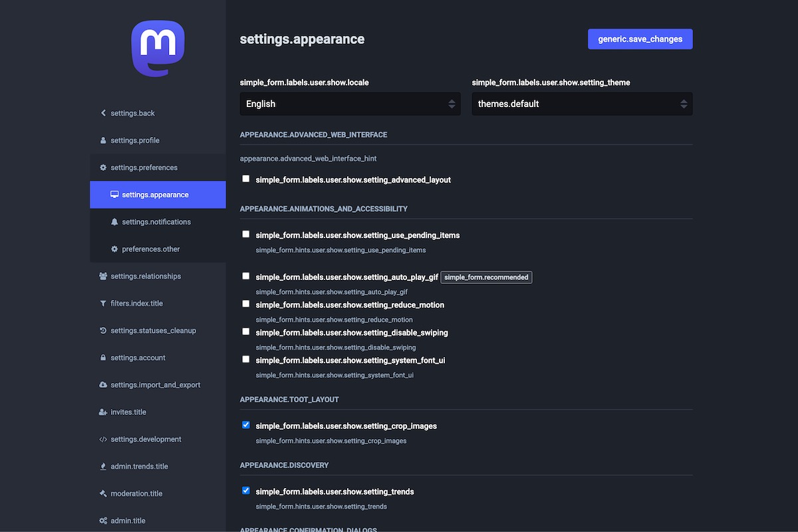Click the cloud icon beside settings.import_and_export
Screen dimensions: 798x532
pyautogui.click(x=103, y=385)
